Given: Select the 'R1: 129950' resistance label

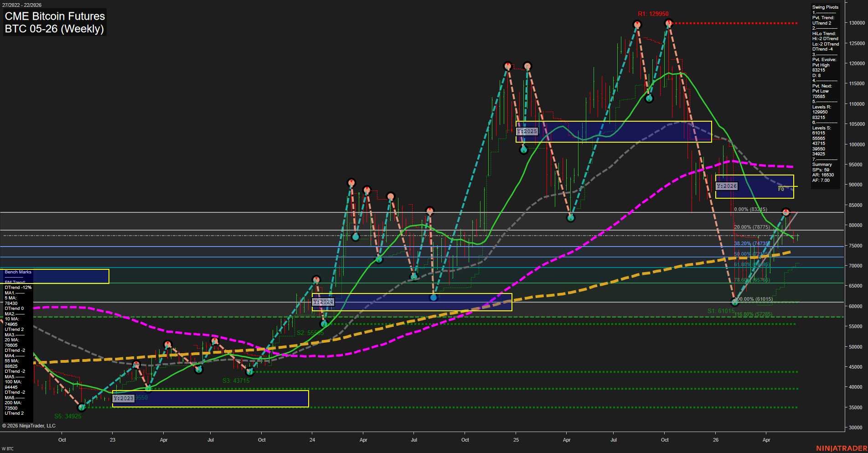Looking at the screenshot, I should point(653,14).
